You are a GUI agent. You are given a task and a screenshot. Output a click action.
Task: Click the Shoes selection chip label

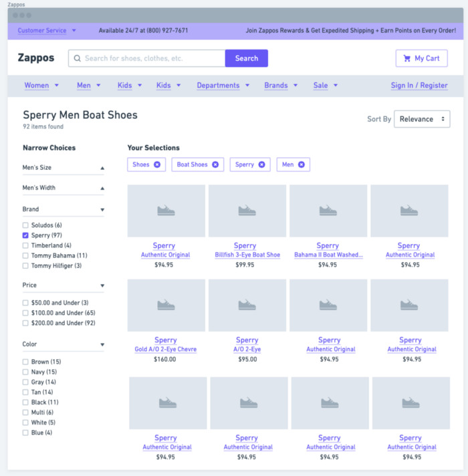click(x=141, y=164)
